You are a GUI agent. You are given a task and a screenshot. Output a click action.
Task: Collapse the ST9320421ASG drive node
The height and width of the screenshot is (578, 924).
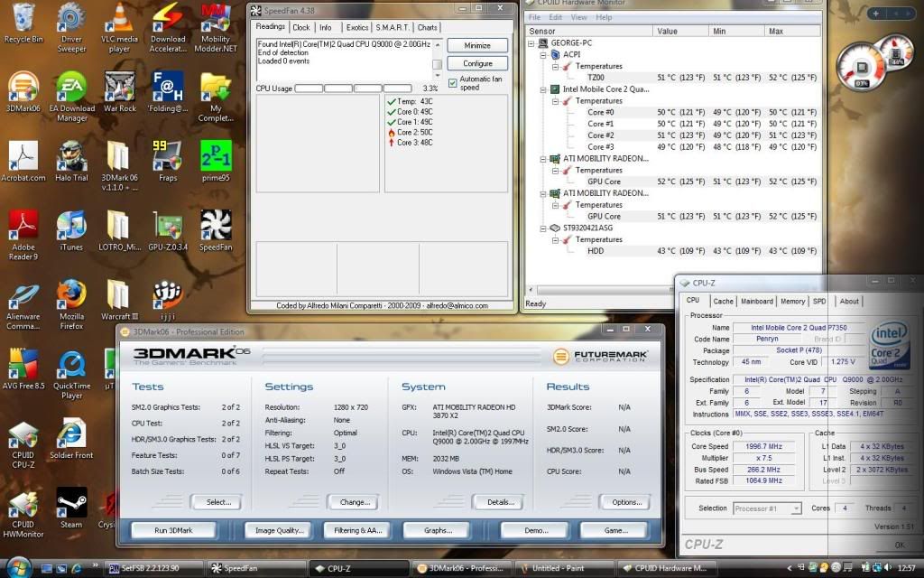[542, 228]
